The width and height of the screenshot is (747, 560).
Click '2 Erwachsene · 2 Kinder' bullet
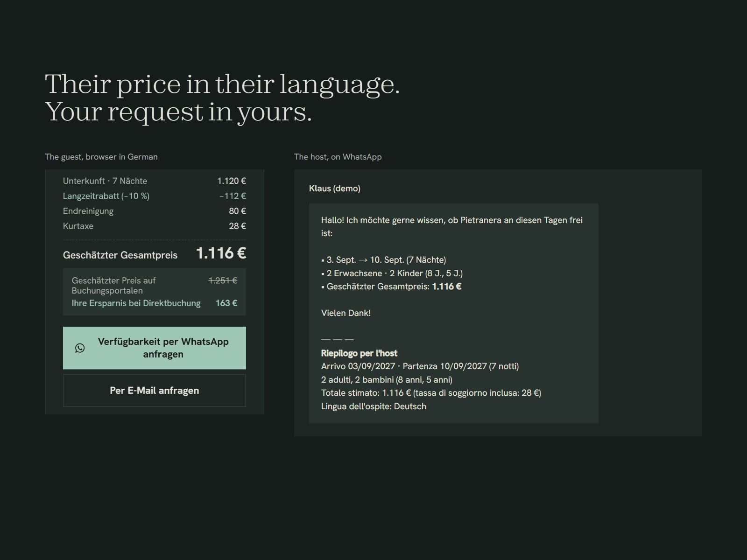click(392, 273)
